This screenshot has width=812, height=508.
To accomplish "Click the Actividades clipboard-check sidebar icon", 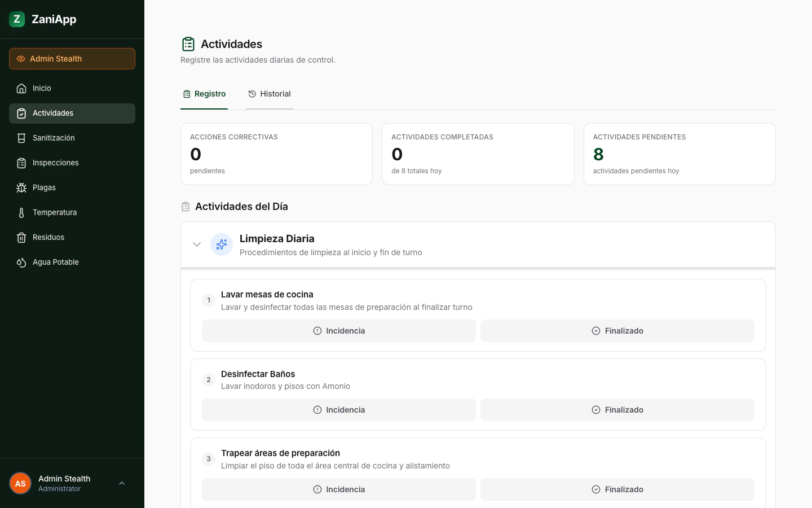I will [21, 113].
